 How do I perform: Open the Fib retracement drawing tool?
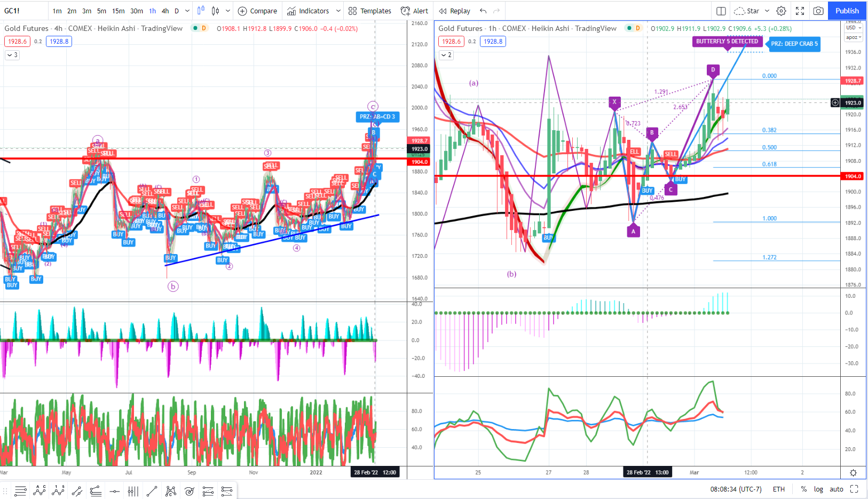click(x=21, y=491)
